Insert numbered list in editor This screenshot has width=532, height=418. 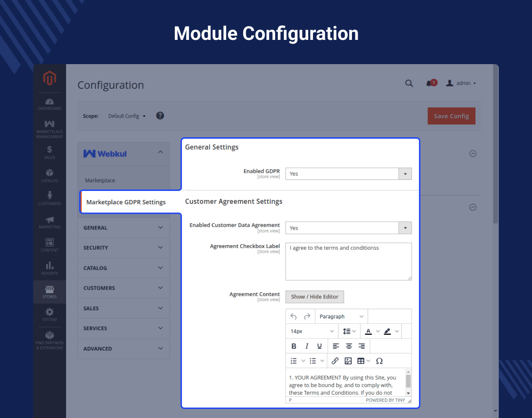(x=294, y=361)
